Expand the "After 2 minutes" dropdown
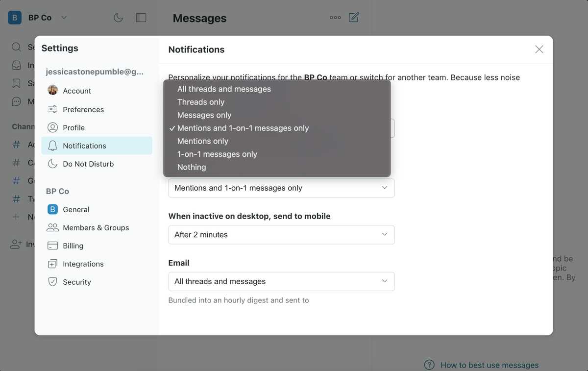The height and width of the screenshot is (371, 588). click(x=281, y=235)
